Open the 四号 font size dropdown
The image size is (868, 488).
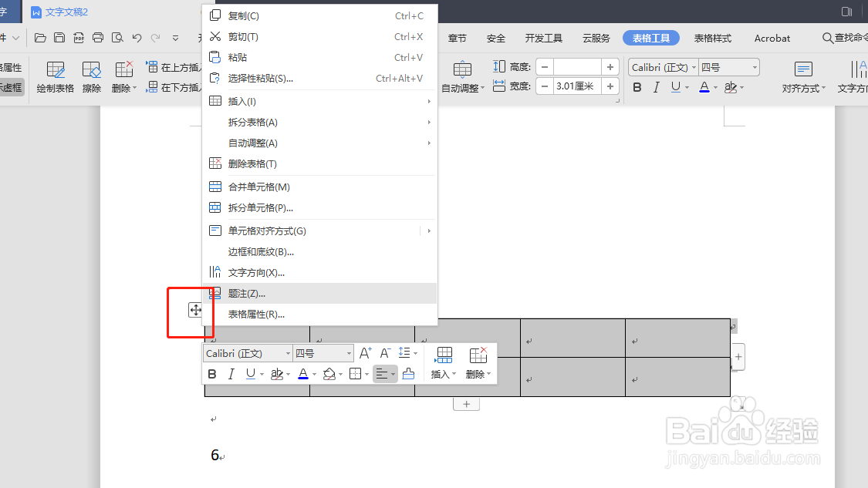(x=729, y=67)
